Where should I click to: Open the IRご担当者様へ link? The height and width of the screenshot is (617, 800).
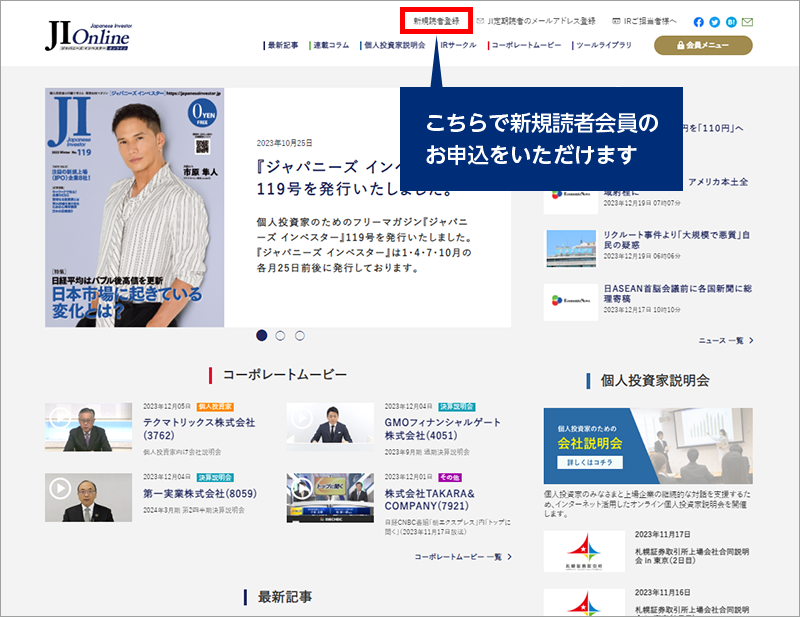tap(644, 21)
